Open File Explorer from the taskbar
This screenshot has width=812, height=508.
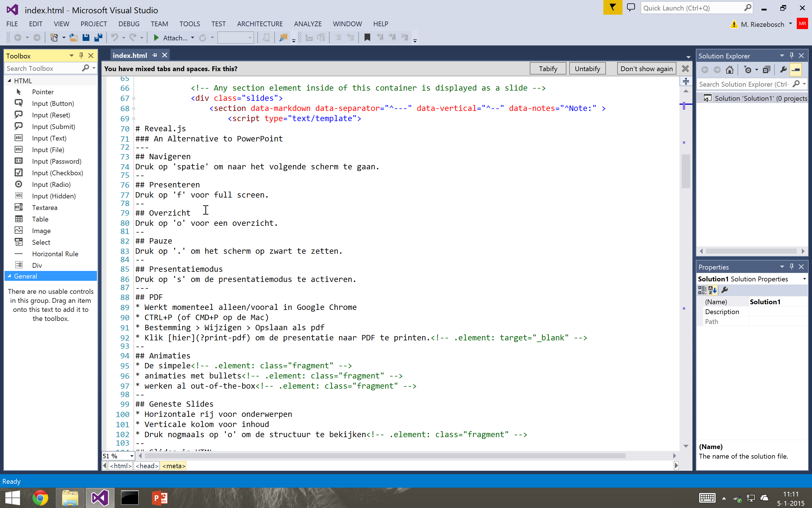pos(70,498)
